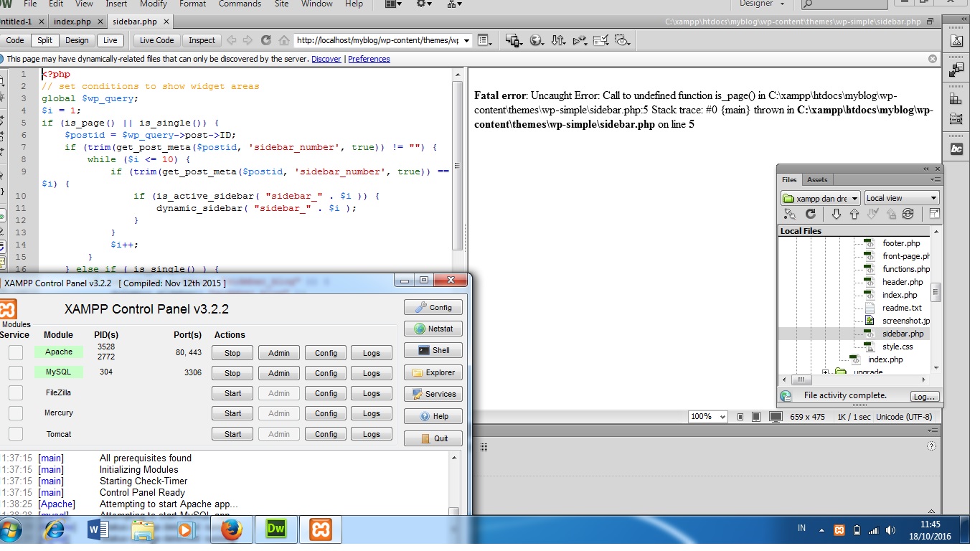Open the address URL dropdown arrow

coord(467,41)
